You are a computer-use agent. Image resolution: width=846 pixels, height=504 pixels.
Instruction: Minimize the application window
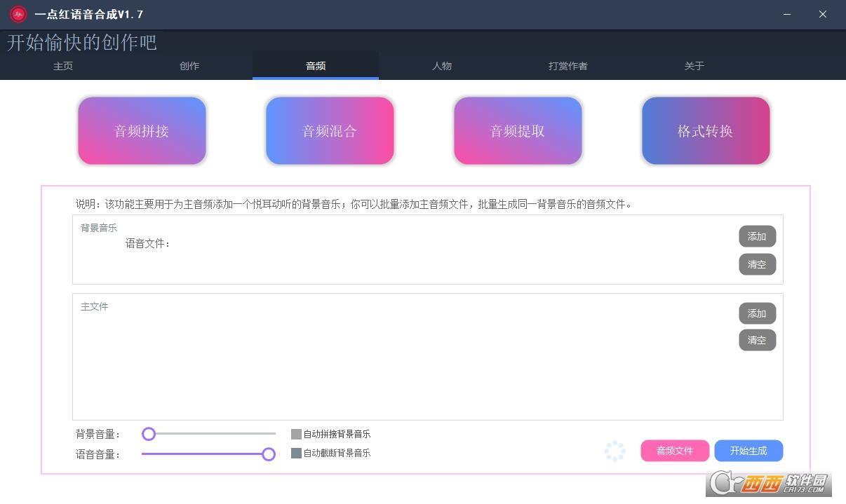tap(787, 14)
